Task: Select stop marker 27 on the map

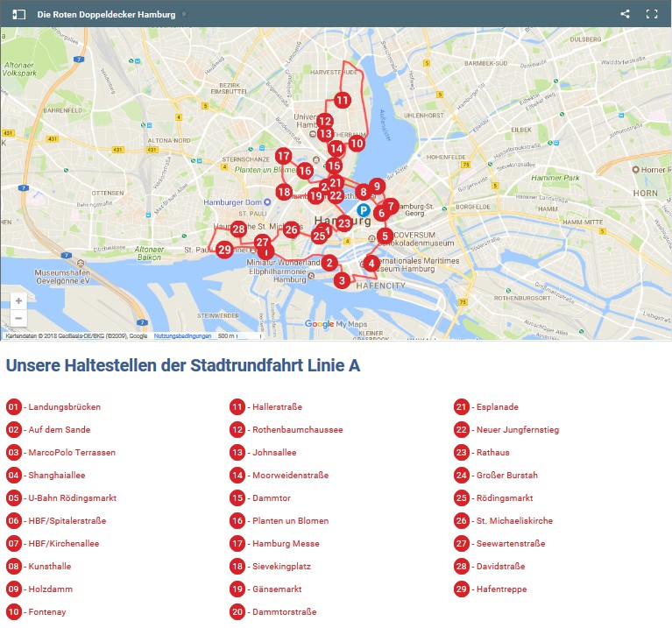Action: click(262, 242)
